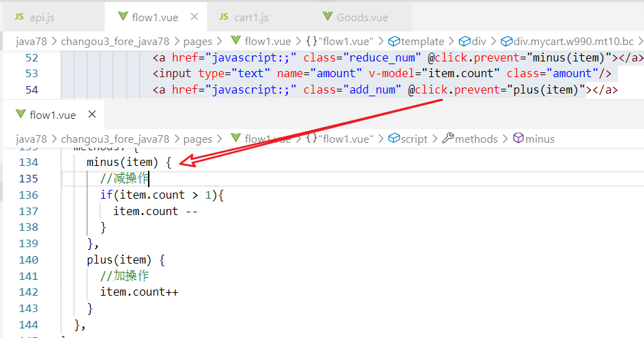This screenshot has width=644, height=338.
Task: Click "minus(item)" handler on line 52
Action: [x=569, y=58]
